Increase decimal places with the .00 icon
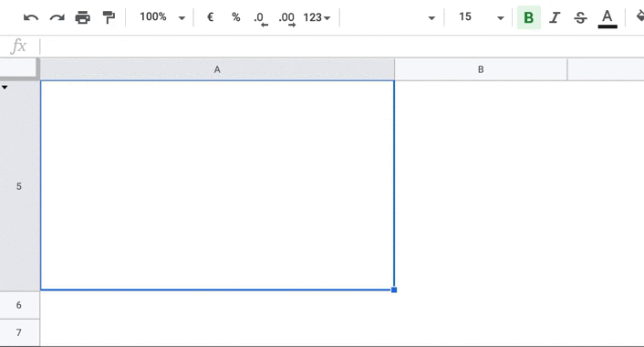Viewport: 644px width, 347px height. tap(286, 18)
